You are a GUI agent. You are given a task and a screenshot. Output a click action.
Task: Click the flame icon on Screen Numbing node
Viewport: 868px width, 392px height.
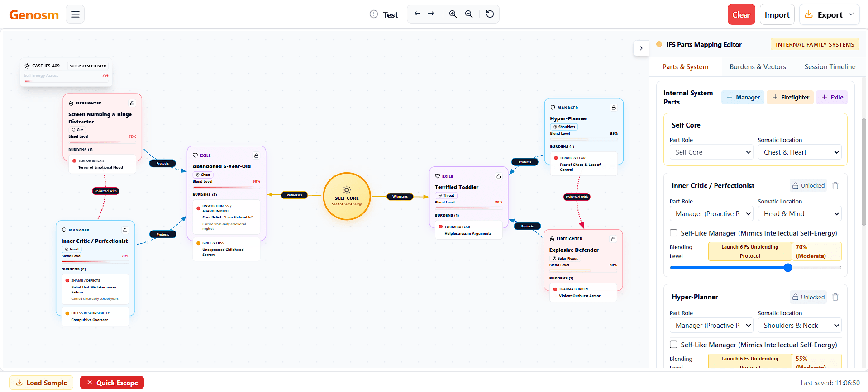71,103
